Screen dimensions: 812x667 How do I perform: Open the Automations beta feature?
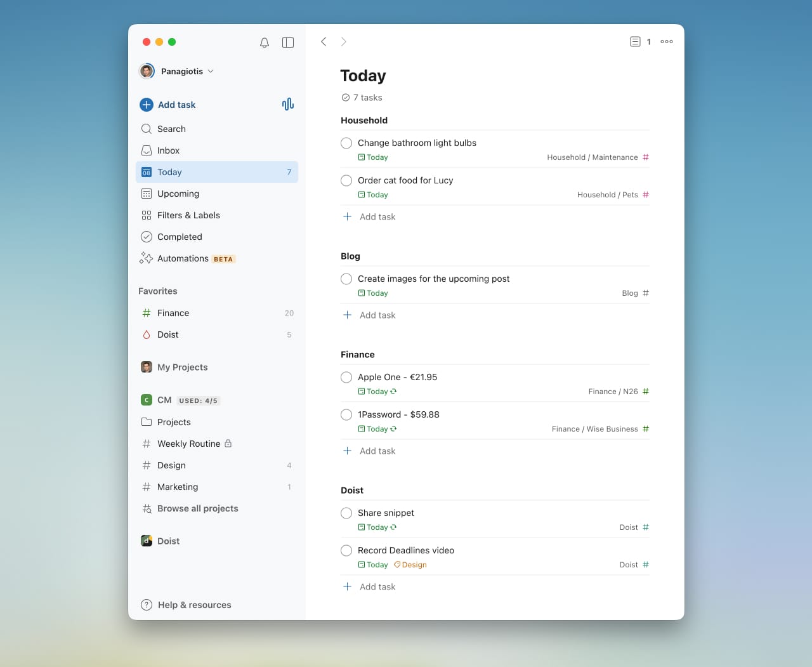click(x=183, y=258)
